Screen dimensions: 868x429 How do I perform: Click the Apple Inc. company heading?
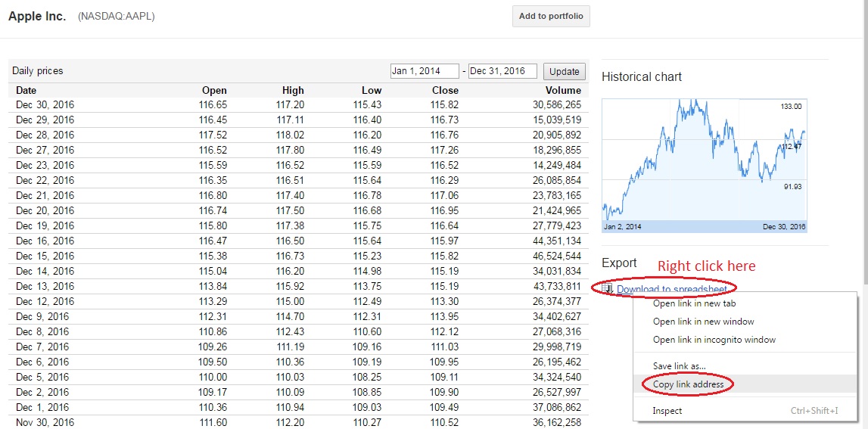37,16
